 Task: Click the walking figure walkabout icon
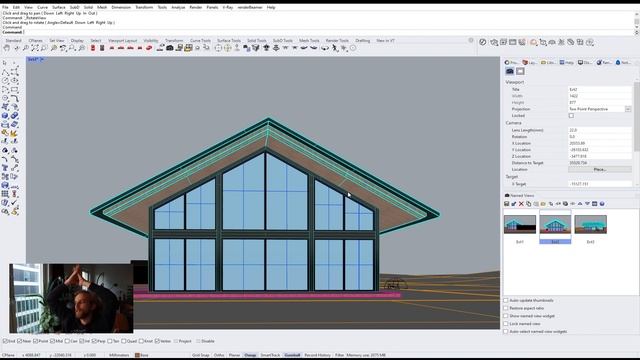coord(335,48)
